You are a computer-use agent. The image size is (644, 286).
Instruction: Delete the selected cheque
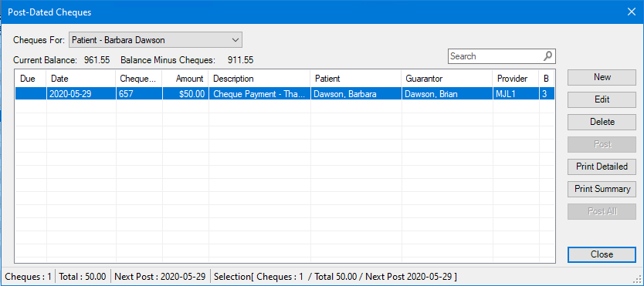pyautogui.click(x=602, y=122)
